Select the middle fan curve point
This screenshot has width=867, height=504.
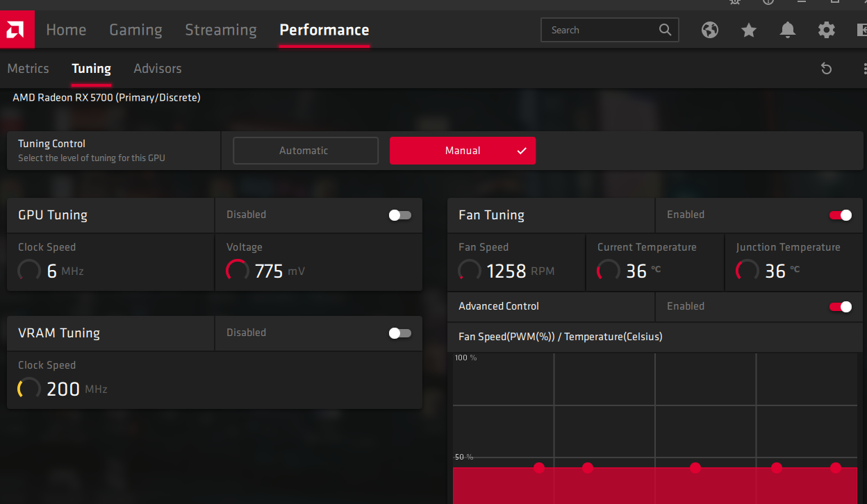(x=695, y=468)
